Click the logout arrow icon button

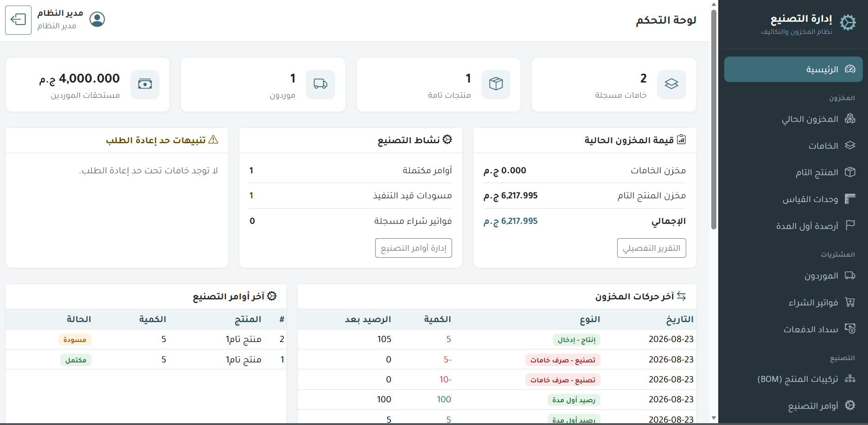pyautogui.click(x=18, y=20)
